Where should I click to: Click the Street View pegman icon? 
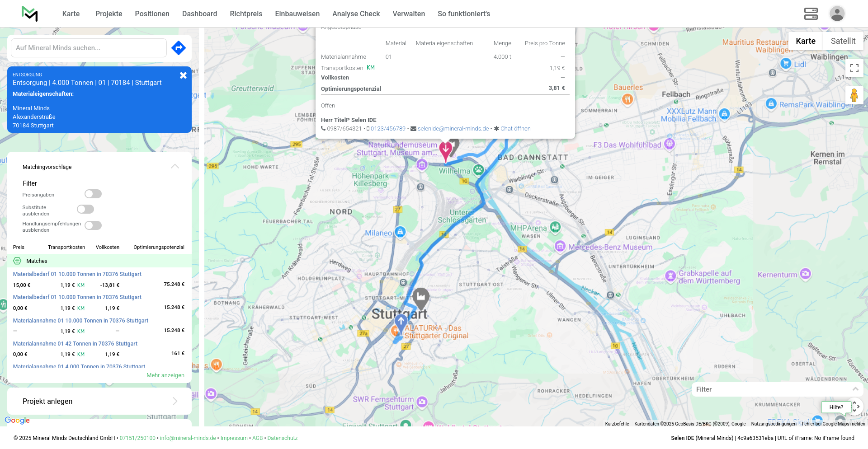coord(854,95)
